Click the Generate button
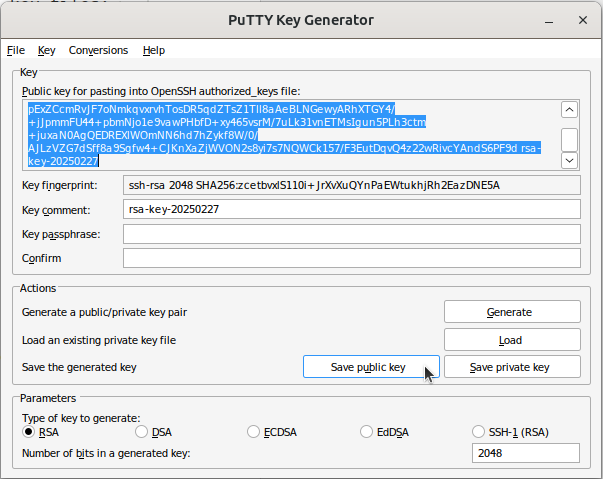This screenshot has width=603, height=479. [x=512, y=312]
